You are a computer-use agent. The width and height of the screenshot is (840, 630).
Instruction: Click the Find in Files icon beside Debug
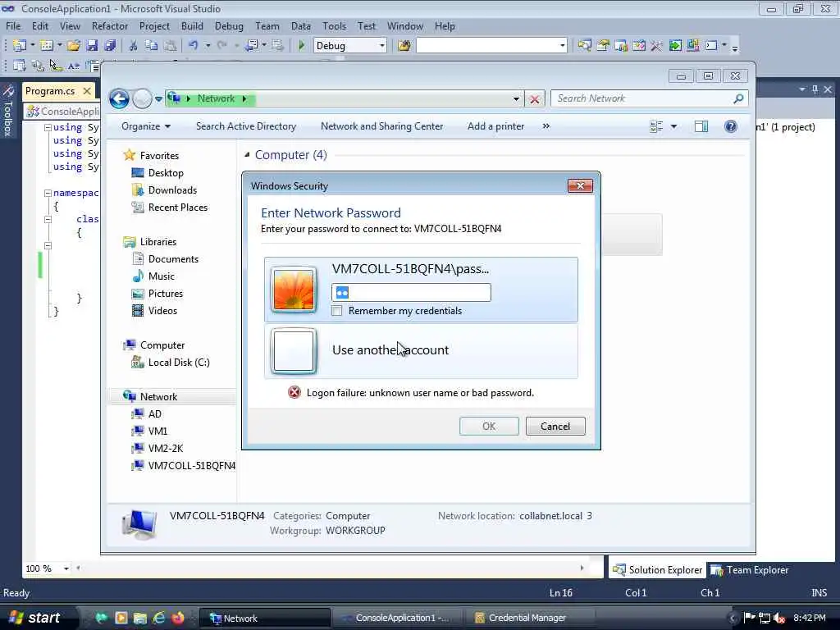[x=404, y=46]
